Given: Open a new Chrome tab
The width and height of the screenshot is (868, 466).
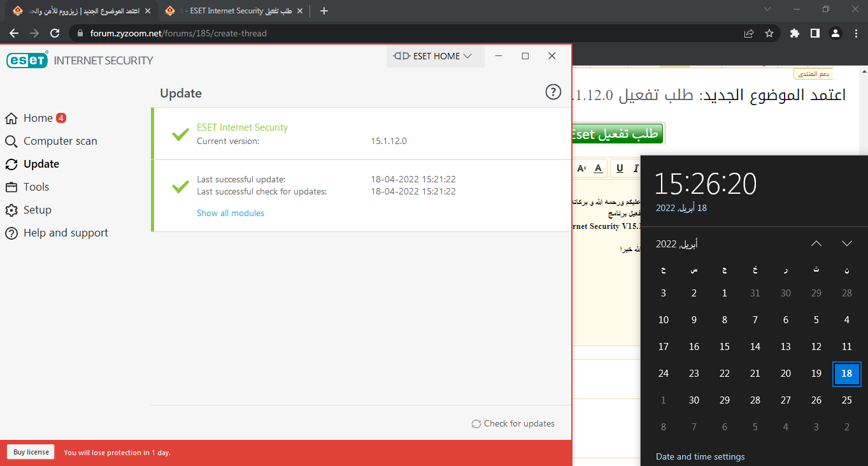Looking at the screenshot, I should click(x=324, y=11).
